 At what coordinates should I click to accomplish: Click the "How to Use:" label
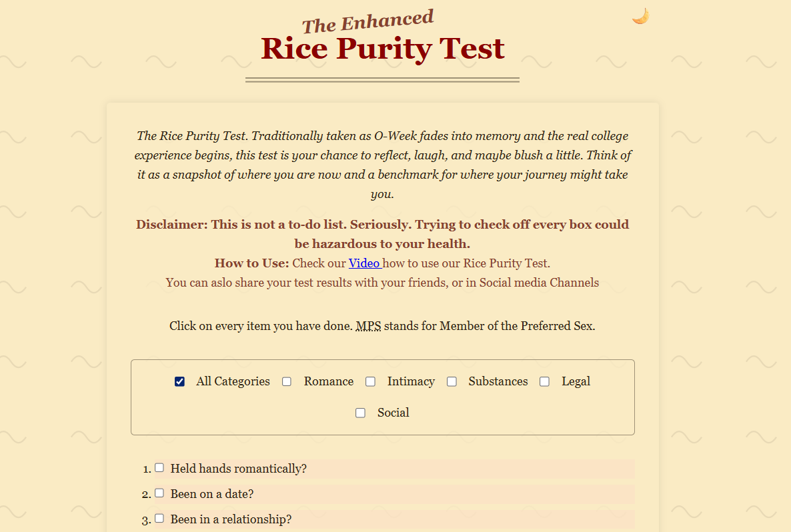(251, 263)
